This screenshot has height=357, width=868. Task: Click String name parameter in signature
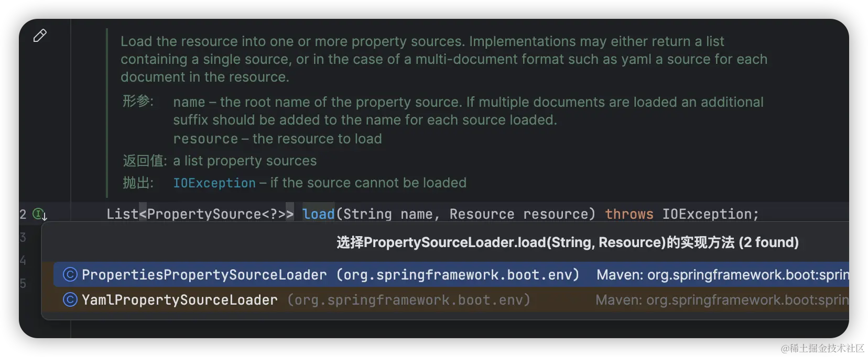[387, 214]
